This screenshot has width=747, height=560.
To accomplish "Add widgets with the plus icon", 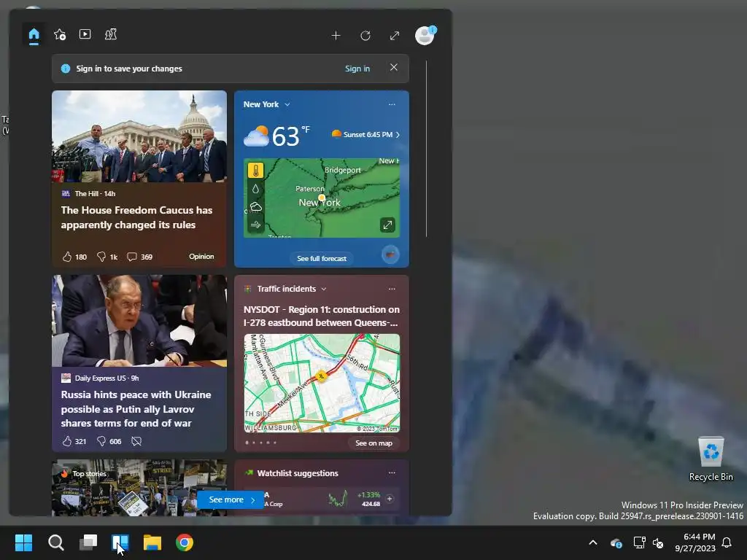I will coord(336,36).
